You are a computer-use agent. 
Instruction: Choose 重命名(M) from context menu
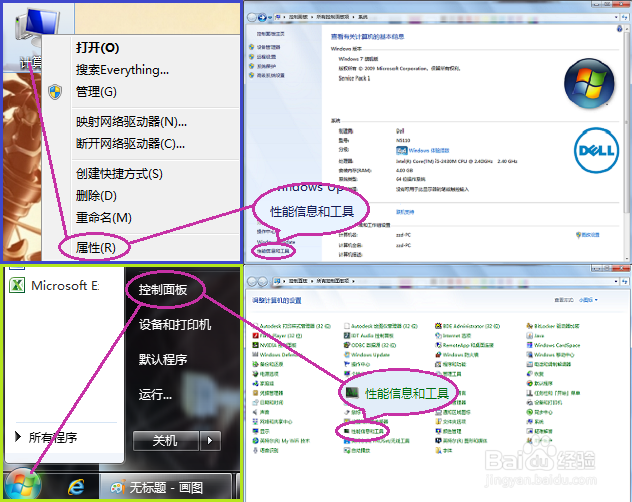104,218
